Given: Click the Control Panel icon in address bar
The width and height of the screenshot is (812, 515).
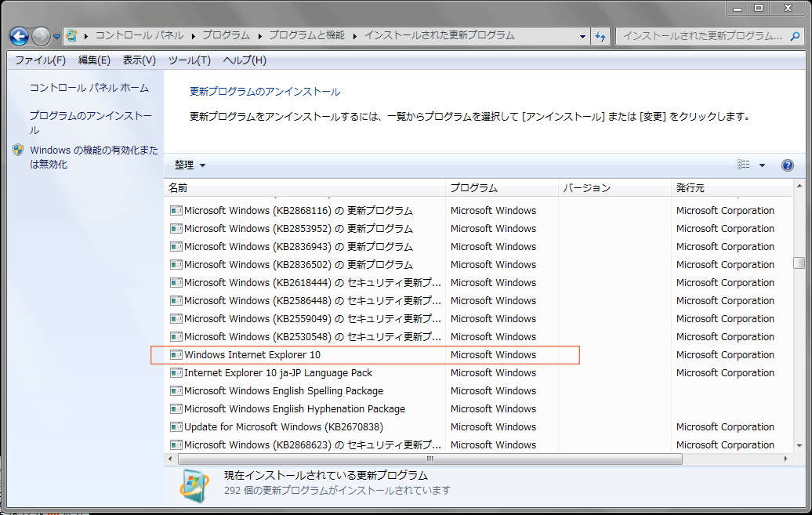Looking at the screenshot, I should [72, 36].
